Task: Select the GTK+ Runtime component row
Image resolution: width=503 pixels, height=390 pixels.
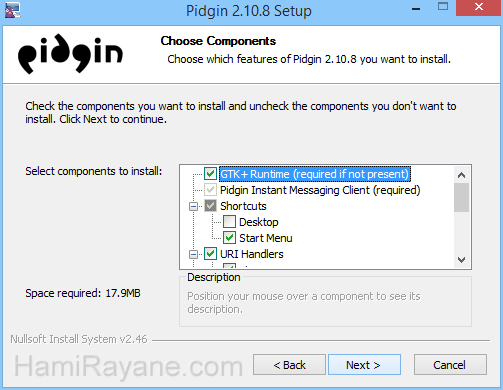Action: pyautogui.click(x=315, y=174)
